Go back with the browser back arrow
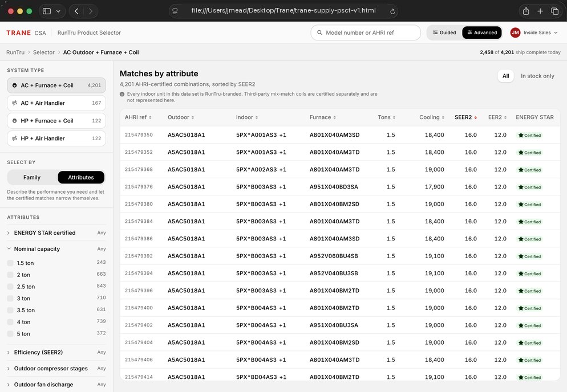Screen dimensions: 567x392 (x=76, y=11)
